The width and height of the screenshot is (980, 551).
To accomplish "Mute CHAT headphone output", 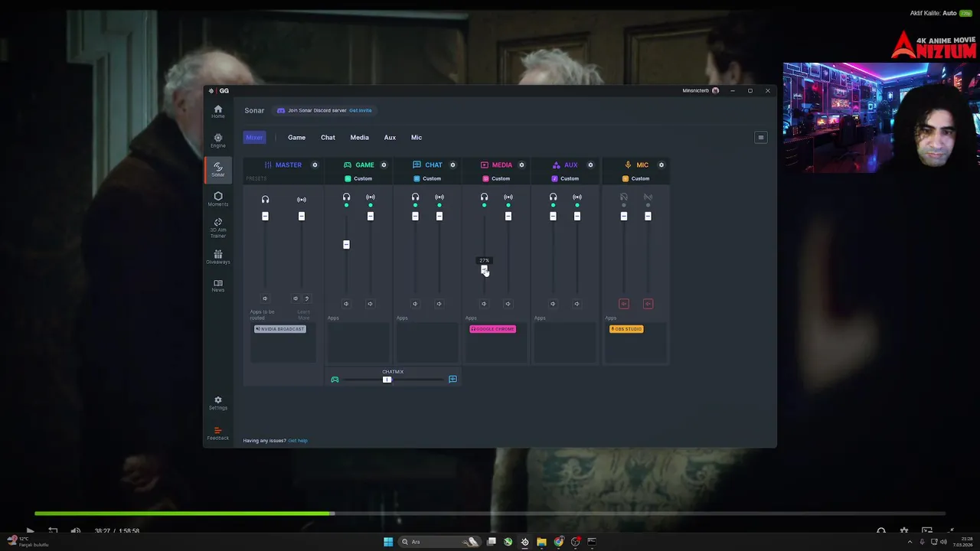I will pos(415,304).
